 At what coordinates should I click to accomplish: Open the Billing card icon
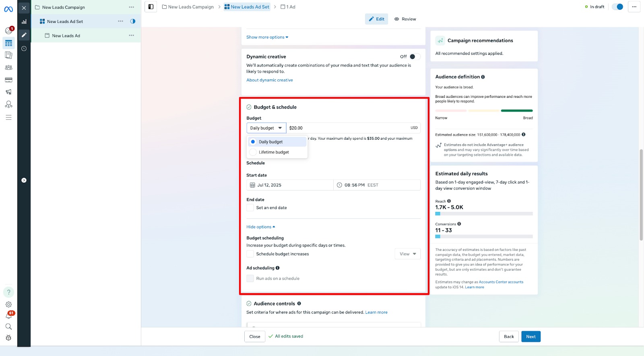[8, 80]
